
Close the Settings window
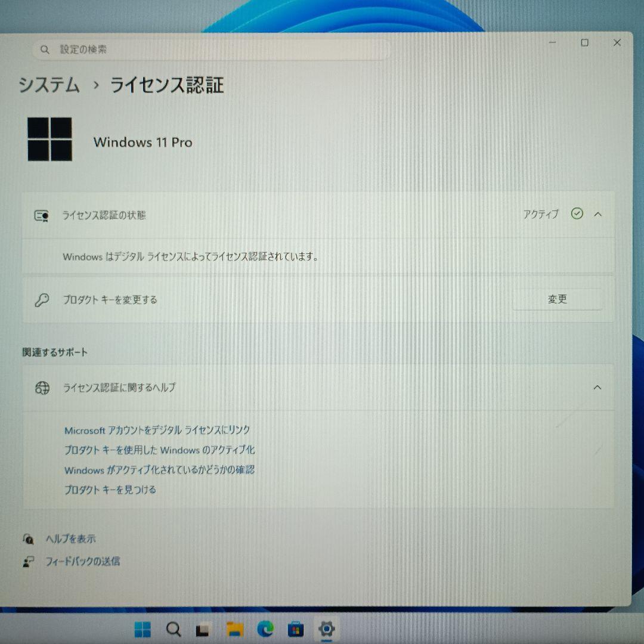617,43
